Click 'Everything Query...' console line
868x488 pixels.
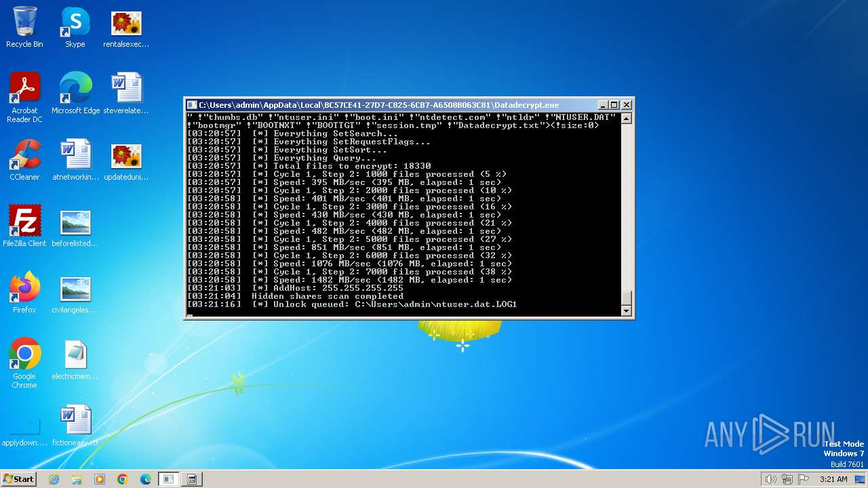[281, 158]
